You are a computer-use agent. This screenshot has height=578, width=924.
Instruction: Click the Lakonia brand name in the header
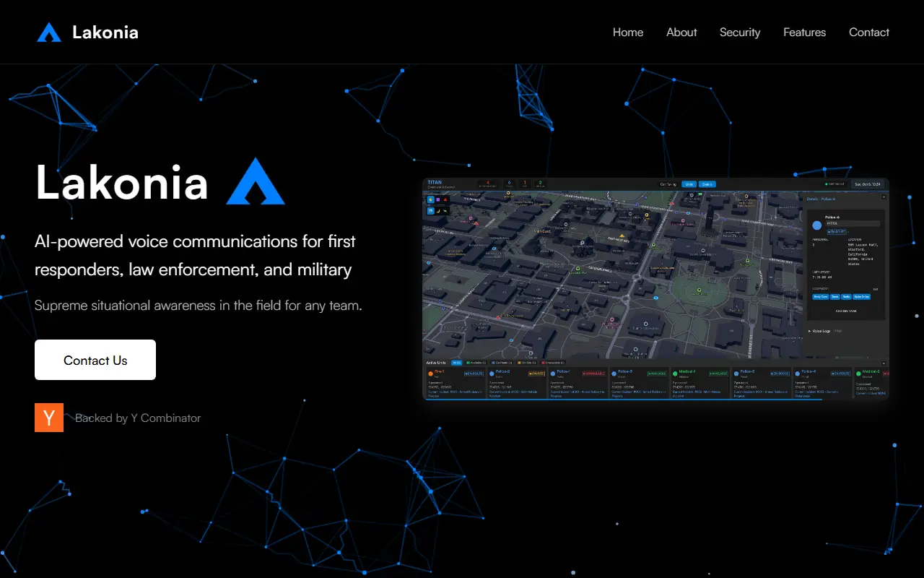click(105, 33)
